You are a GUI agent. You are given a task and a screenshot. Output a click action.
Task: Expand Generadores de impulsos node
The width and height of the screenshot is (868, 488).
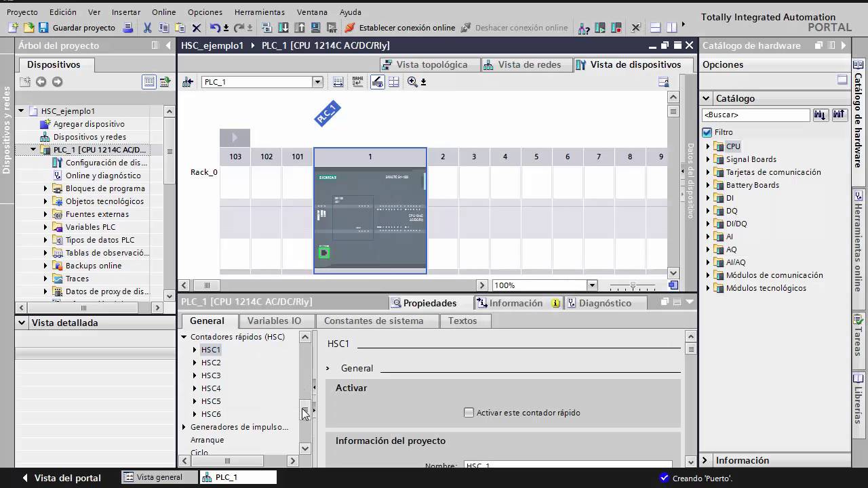184,427
